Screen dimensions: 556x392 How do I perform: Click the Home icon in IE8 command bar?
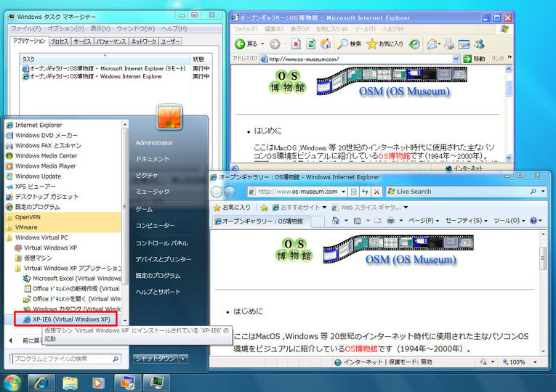[x=336, y=221]
